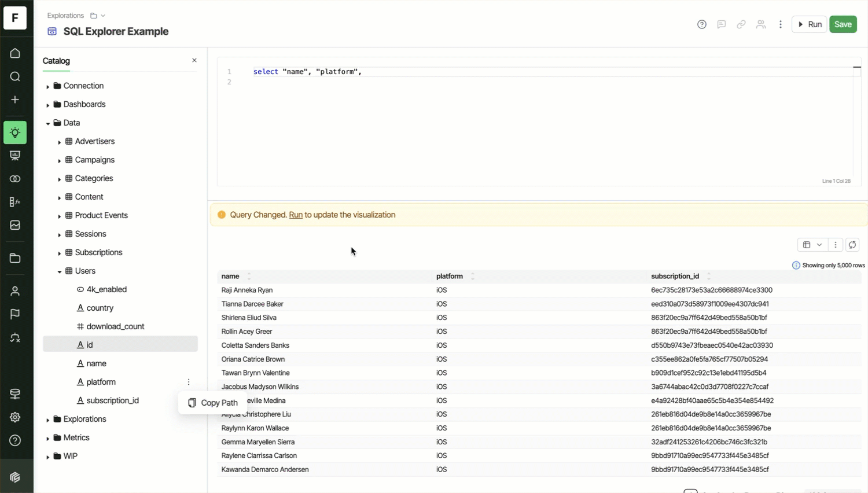Click the Raji Anneka Ryan name cell
Screen dimensions: 868x493
[247, 290]
